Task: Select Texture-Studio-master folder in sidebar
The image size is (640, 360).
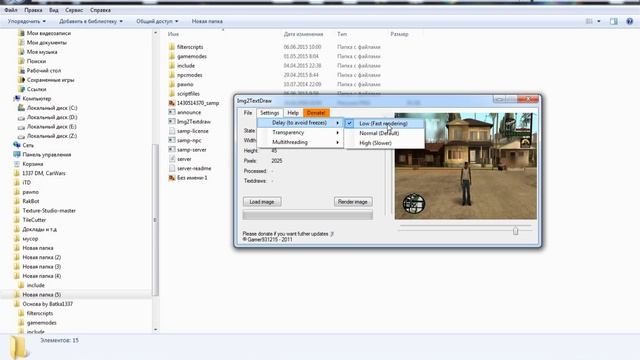Action: [x=49, y=211]
